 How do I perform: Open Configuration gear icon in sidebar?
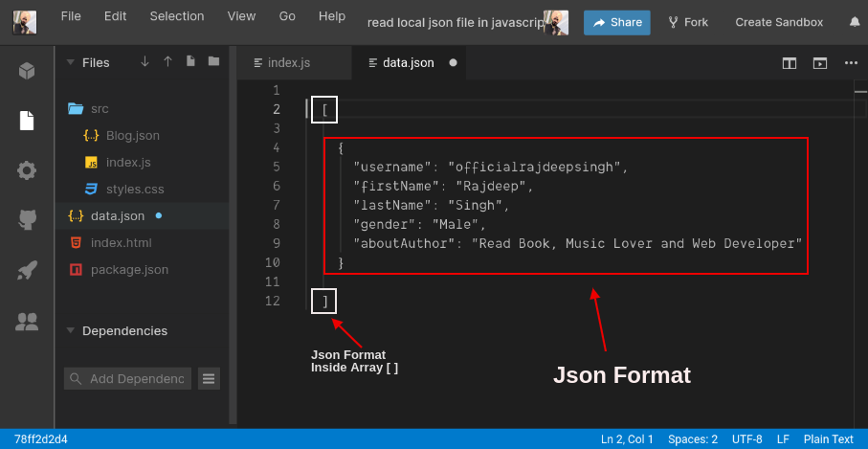click(x=27, y=170)
